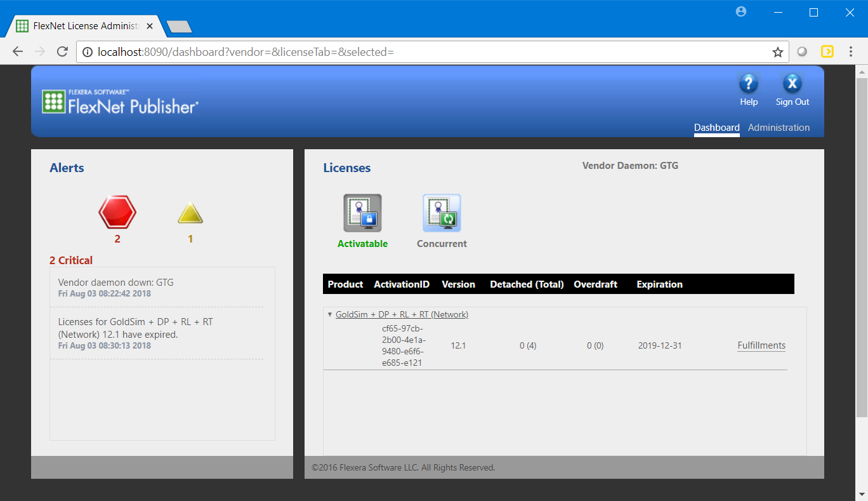Collapse the GoldSim product row triangle
Image resolution: width=868 pixels, height=501 pixels.
(x=330, y=314)
